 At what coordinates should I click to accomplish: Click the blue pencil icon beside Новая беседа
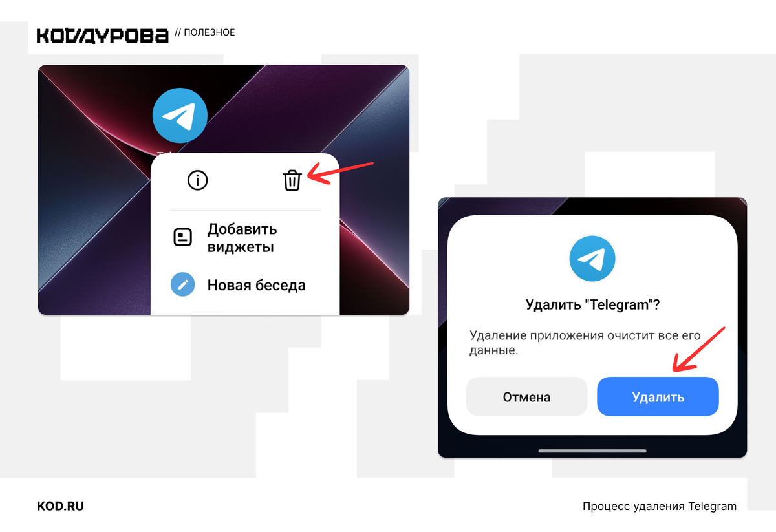pyautogui.click(x=183, y=285)
